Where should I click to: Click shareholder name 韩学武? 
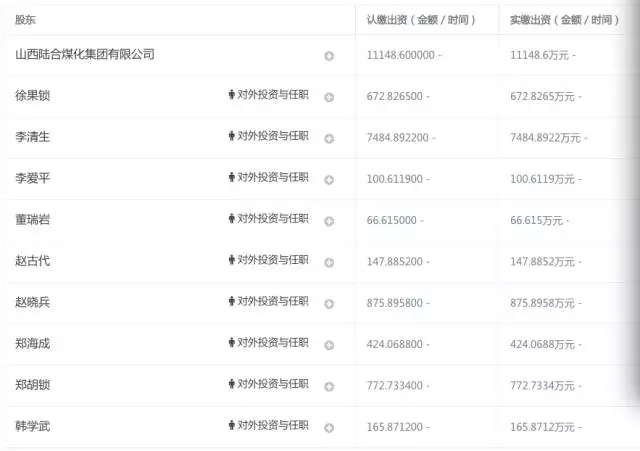click(x=33, y=426)
